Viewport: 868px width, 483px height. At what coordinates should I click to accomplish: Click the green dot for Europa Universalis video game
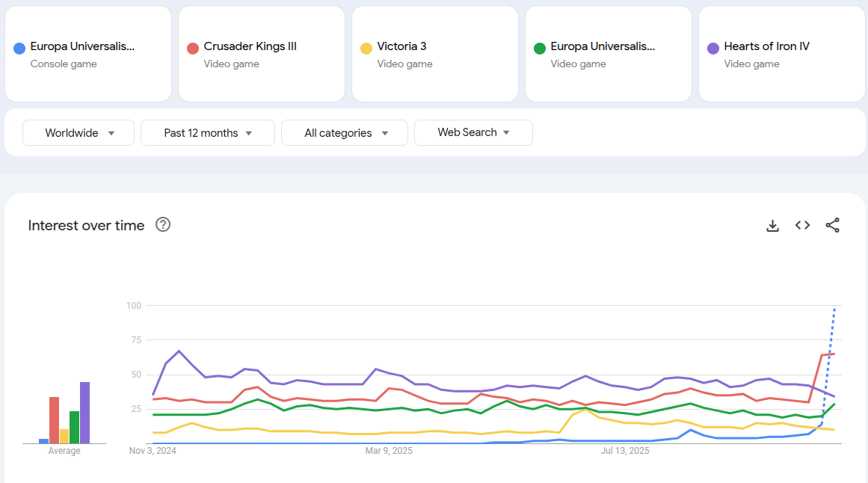[539, 48]
